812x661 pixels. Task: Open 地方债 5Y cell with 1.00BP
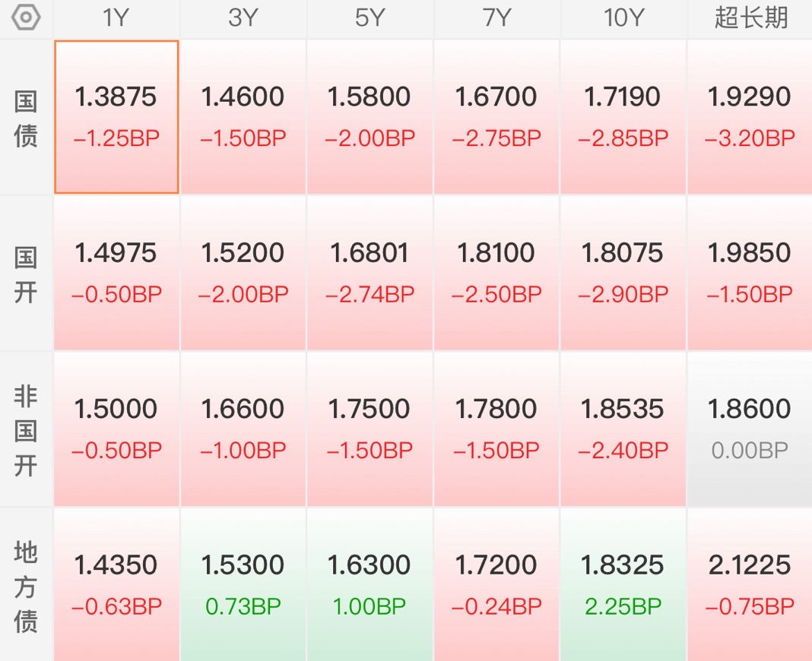[x=370, y=585]
